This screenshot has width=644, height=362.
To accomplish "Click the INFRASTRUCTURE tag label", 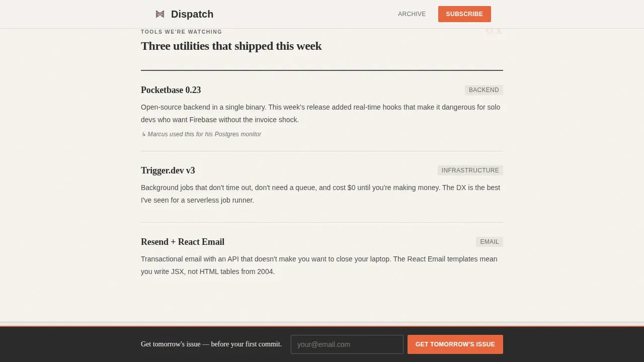I will click(x=470, y=170).
